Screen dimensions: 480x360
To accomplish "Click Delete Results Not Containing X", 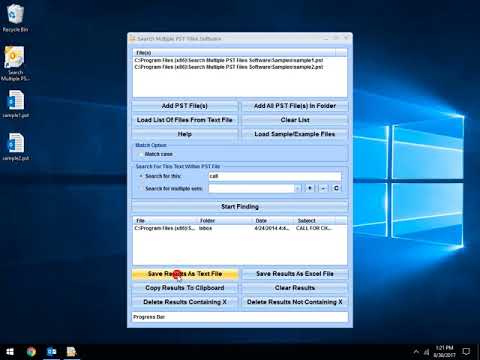I will point(295,302).
